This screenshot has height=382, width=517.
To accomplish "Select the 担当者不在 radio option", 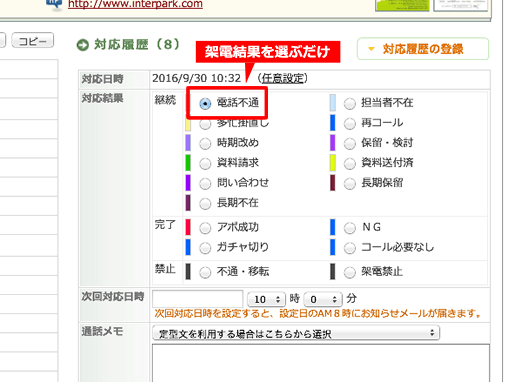I will (350, 104).
